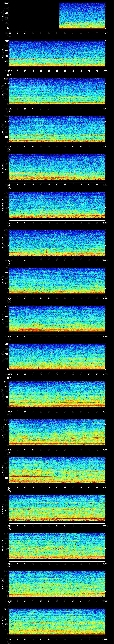The width and height of the screenshot is (114, 644).
Task: Select the 11:06:00 start time label
Action: click(x=9, y=109)
